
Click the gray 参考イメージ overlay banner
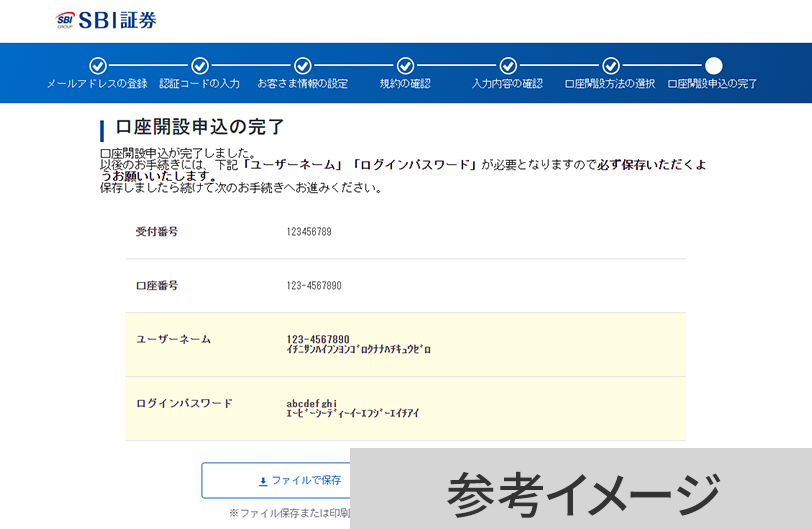pos(581,489)
